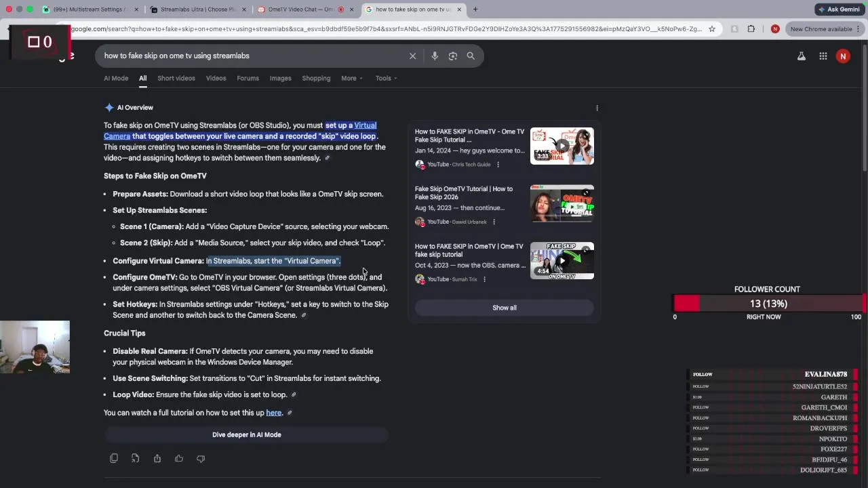Give the AI Overview a thumbs down
The height and width of the screenshot is (488, 868).
point(201,459)
